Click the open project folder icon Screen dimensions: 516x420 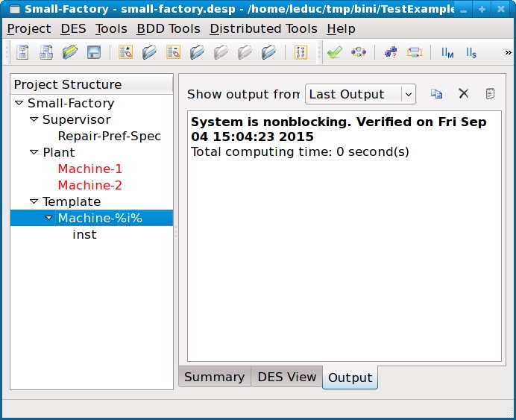70,52
